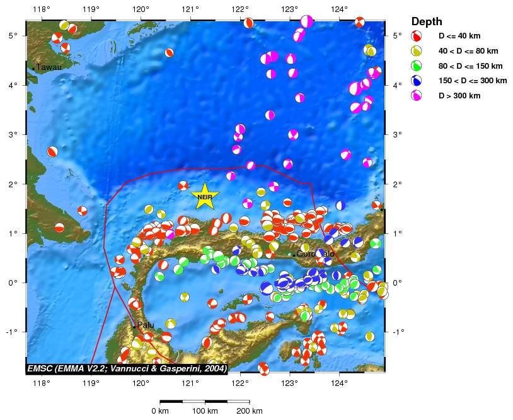The width and height of the screenshot is (513, 420).
Task: Select the red D <= 40 km legend symbol
Action: (417, 37)
